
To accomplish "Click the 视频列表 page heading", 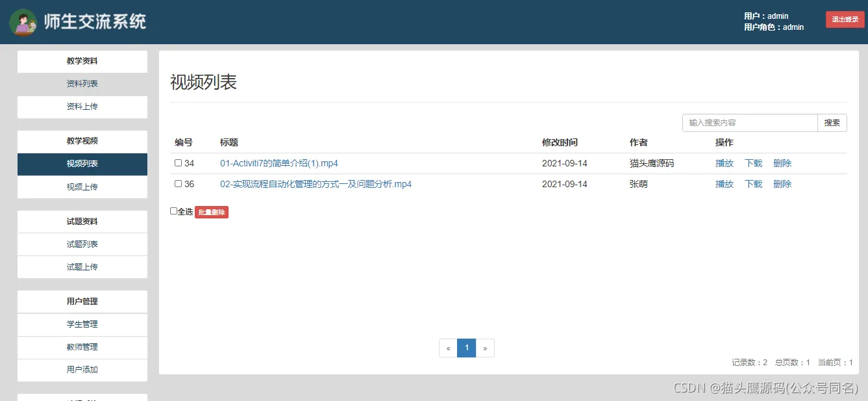I will (x=203, y=82).
